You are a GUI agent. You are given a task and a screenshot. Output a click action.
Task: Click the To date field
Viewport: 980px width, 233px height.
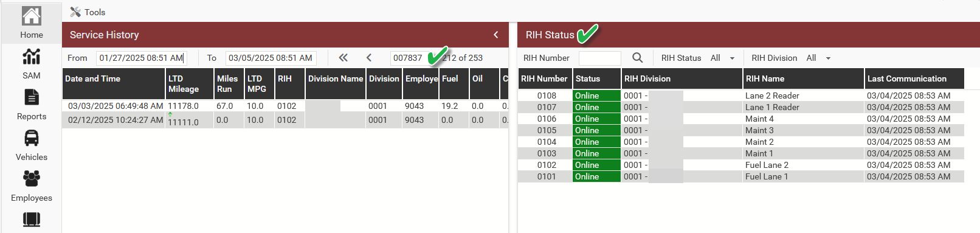click(x=271, y=58)
